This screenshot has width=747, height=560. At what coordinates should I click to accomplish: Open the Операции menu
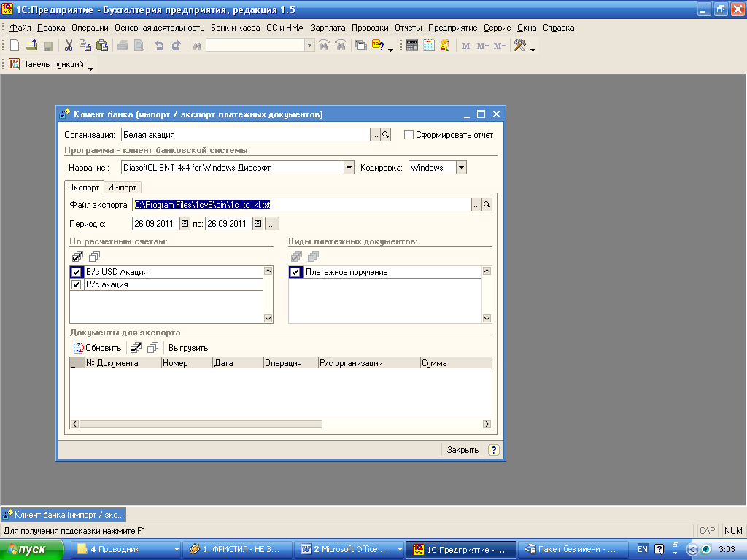pos(90,28)
